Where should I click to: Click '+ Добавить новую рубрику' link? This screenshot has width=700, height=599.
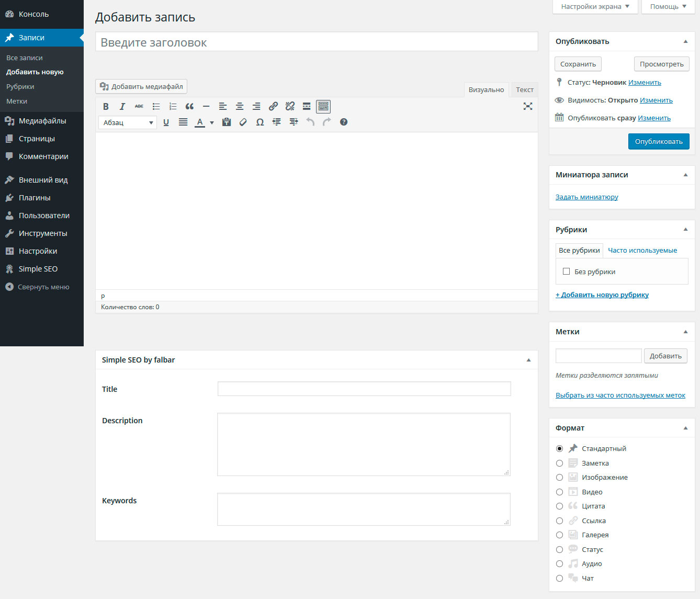tap(602, 295)
